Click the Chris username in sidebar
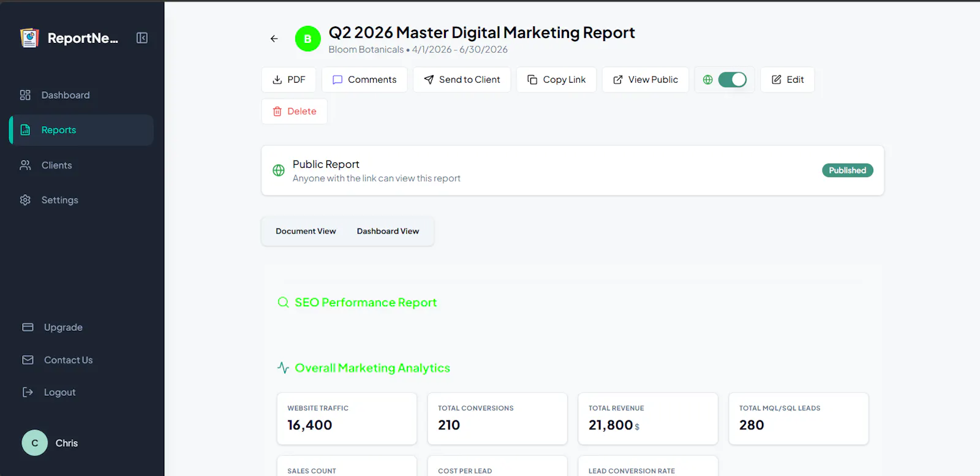980x476 pixels. (x=67, y=443)
